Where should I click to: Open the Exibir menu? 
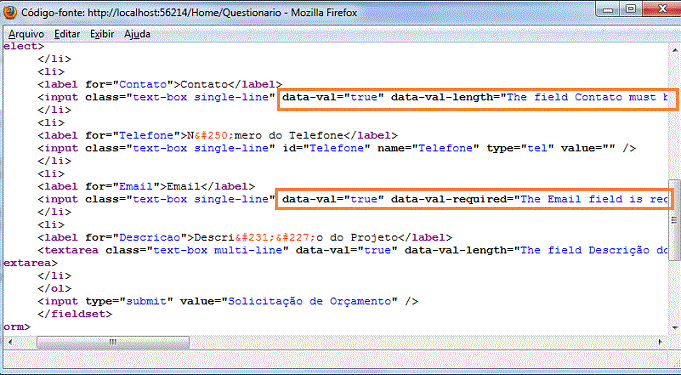(x=102, y=34)
